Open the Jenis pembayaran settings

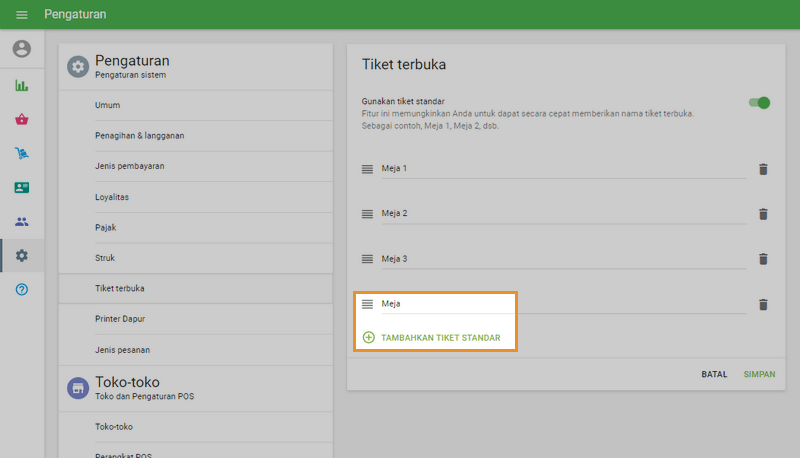point(129,166)
